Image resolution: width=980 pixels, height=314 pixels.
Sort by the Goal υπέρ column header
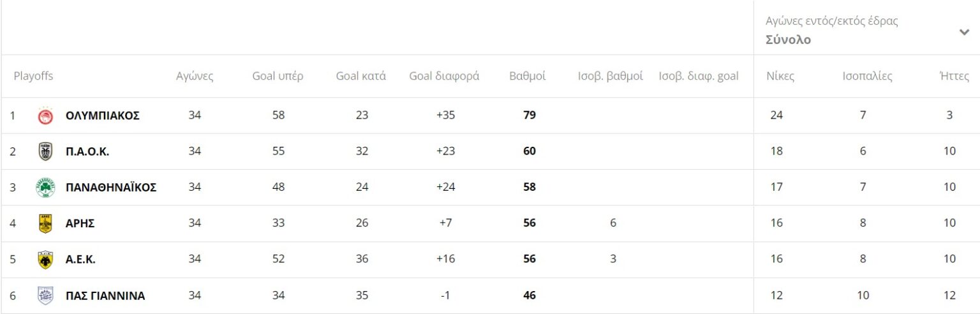(x=278, y=76)
